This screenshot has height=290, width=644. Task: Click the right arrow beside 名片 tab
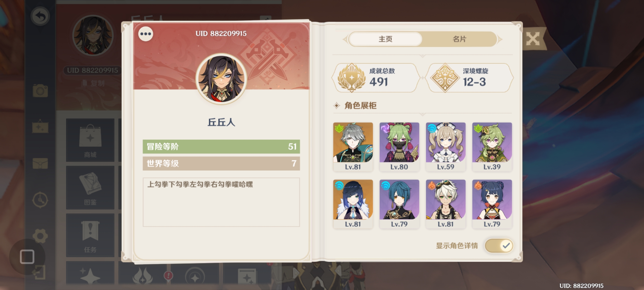[x=500, y=39]
